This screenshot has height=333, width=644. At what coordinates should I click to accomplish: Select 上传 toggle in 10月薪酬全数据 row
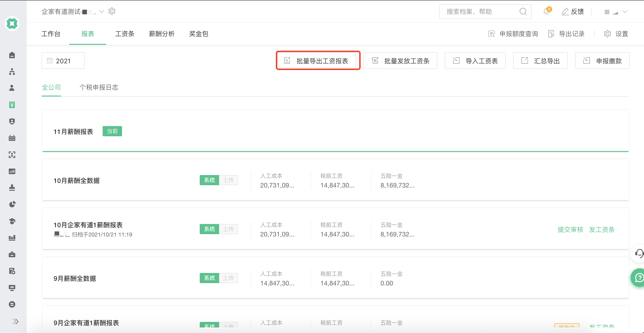coord(229,180)
